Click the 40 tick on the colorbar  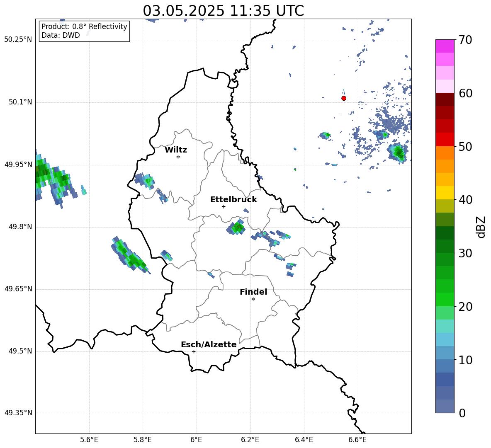pyautogui.click(x=465, y=200)
